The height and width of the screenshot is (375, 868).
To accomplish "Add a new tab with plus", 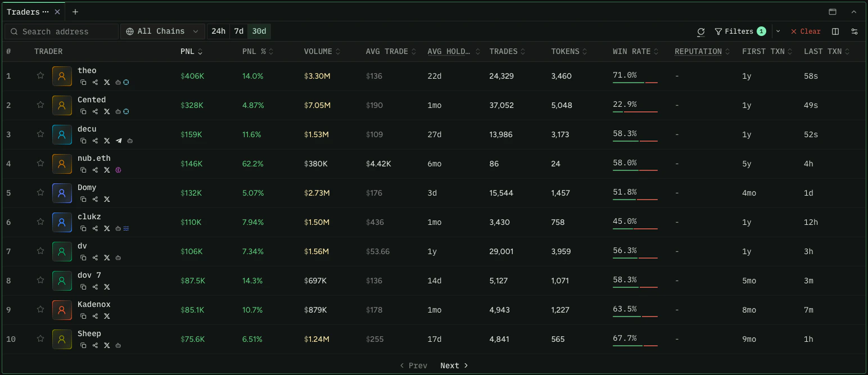I will pos(75,12).
